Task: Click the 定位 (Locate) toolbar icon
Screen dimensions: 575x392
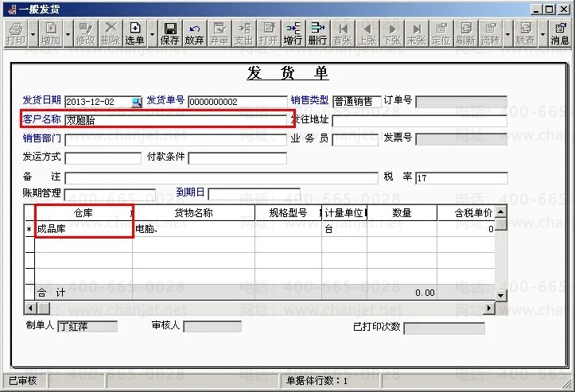Action: [x=441, y=33]
